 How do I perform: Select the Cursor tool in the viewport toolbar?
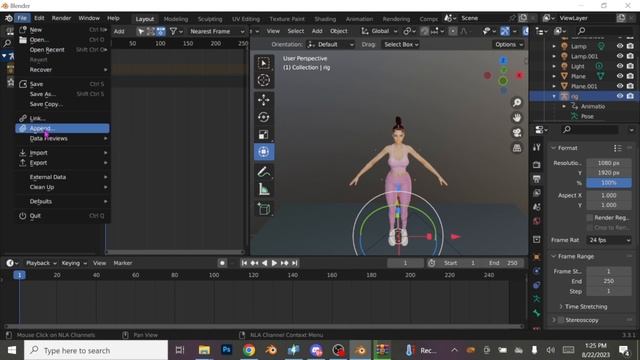click(264, 80)
